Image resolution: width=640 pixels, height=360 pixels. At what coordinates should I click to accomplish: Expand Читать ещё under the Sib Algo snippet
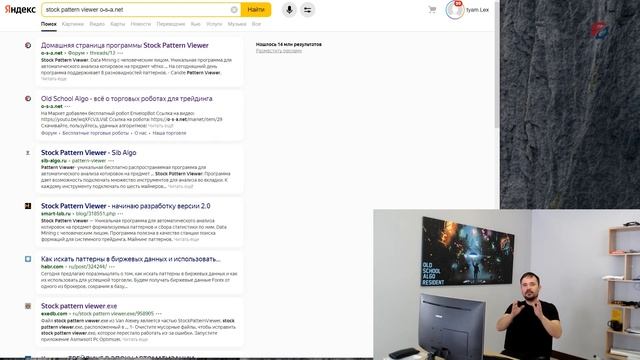pyautogui.click(x=180, y=187)
